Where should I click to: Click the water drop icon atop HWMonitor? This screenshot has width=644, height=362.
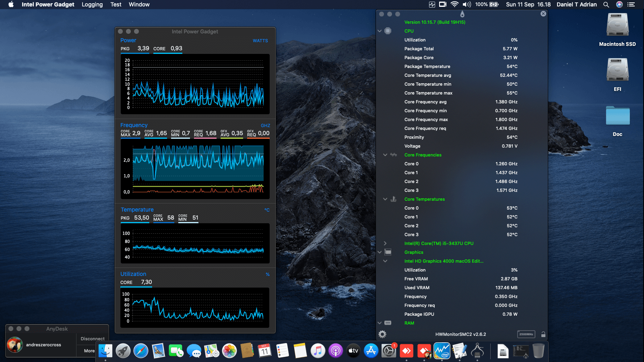pos(462,14)
